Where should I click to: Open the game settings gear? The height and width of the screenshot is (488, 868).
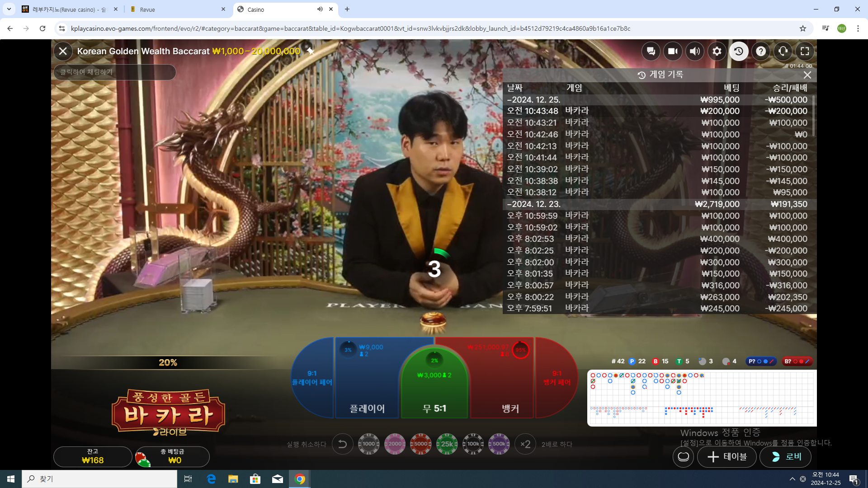[x=717, y=51]
